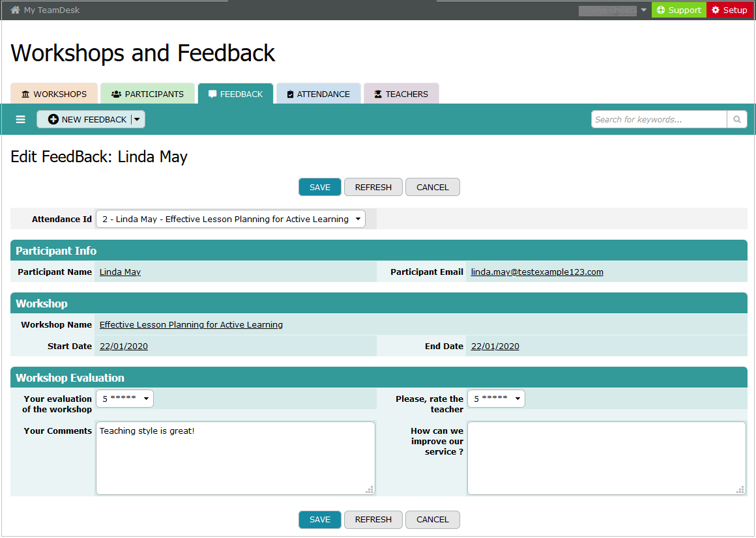Go to the Attendance tab
The image size is (756, 538).
point(318,93)
